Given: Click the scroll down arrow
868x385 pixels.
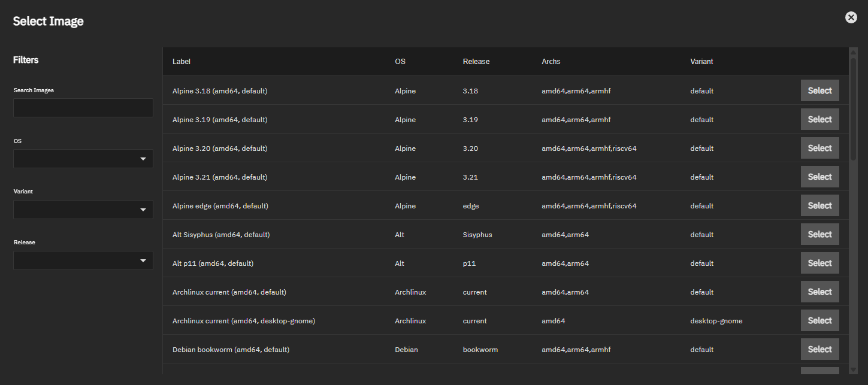Looking at the screenshot, I should coord(853,369).
